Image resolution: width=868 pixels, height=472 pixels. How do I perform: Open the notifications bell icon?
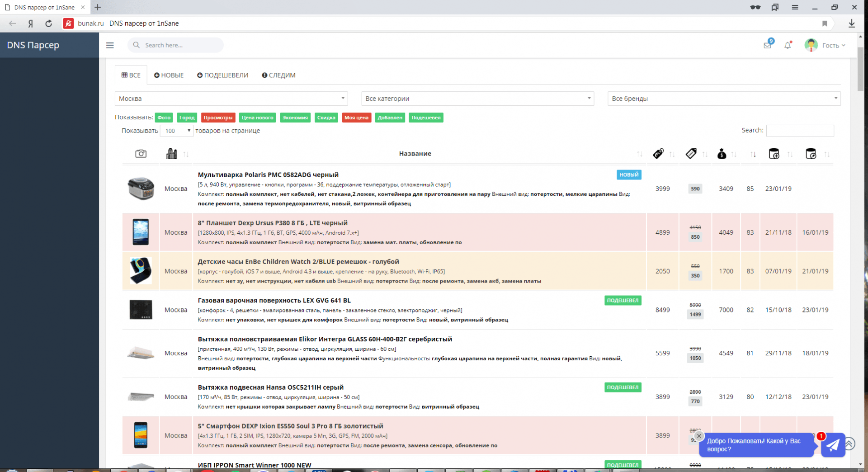coord(788,45)
